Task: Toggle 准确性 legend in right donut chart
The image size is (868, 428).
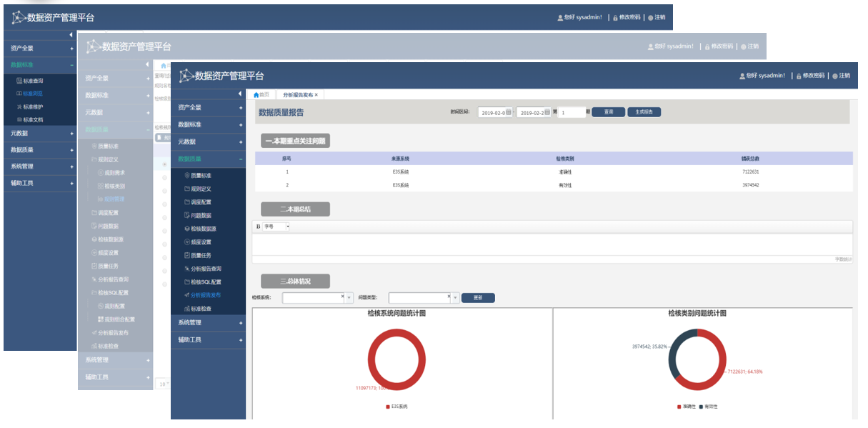Action: coord(687,406)
